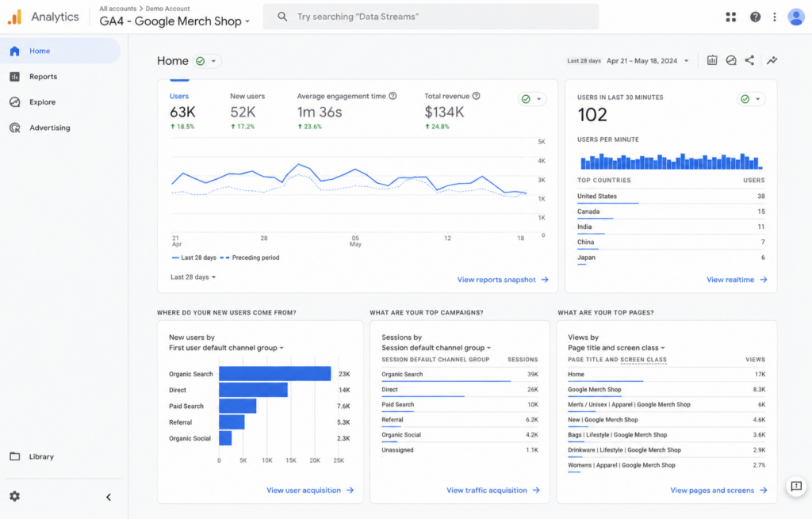Go to the Advertising navigation item

[x=60, y=128]
